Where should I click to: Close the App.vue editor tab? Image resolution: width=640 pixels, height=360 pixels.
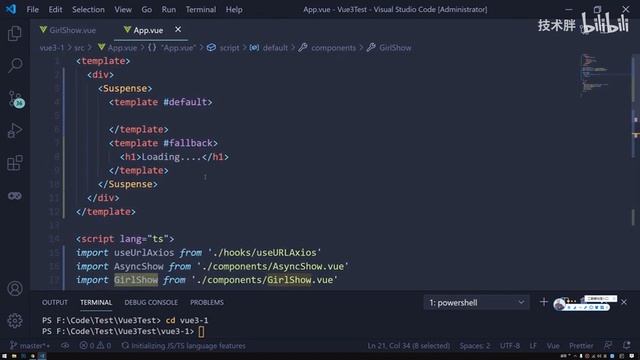tap(178, 29)
